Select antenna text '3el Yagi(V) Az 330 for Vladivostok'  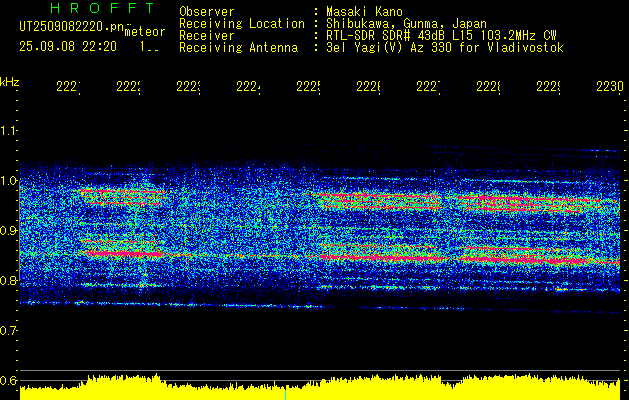[445, 48]
